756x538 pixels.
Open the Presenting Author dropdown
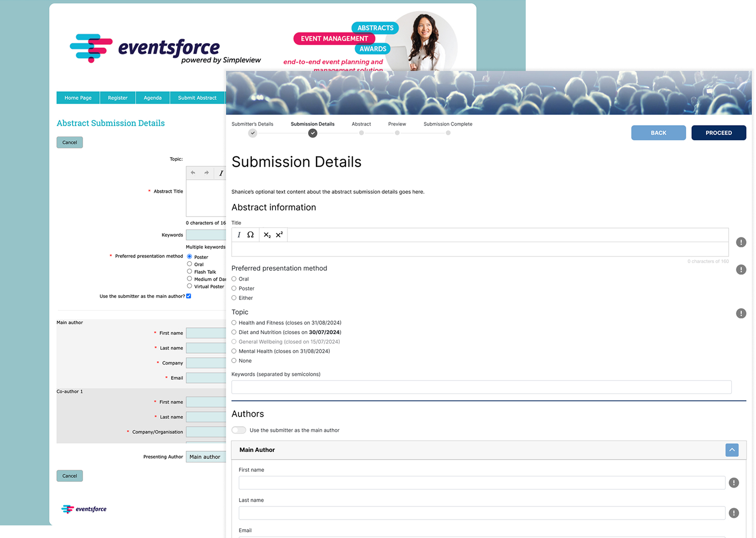[x=206, y=457]
